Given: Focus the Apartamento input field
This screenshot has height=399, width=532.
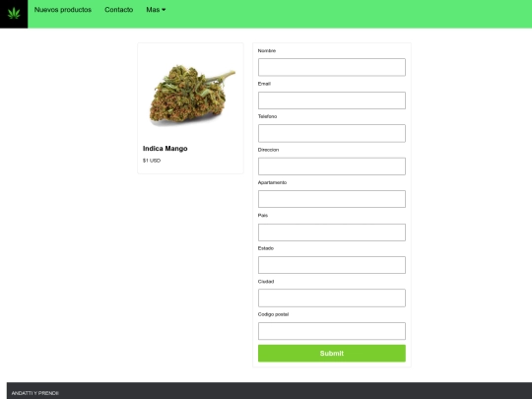Looking at the screenshot, I should point(331,199).
